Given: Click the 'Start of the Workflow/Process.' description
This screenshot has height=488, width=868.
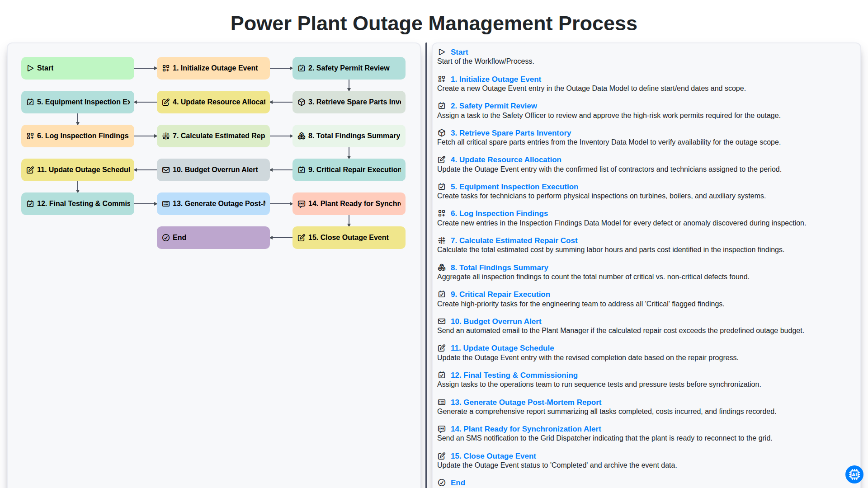Looking at the screenshot, I should pyautogui.click(x=486, y=61).
